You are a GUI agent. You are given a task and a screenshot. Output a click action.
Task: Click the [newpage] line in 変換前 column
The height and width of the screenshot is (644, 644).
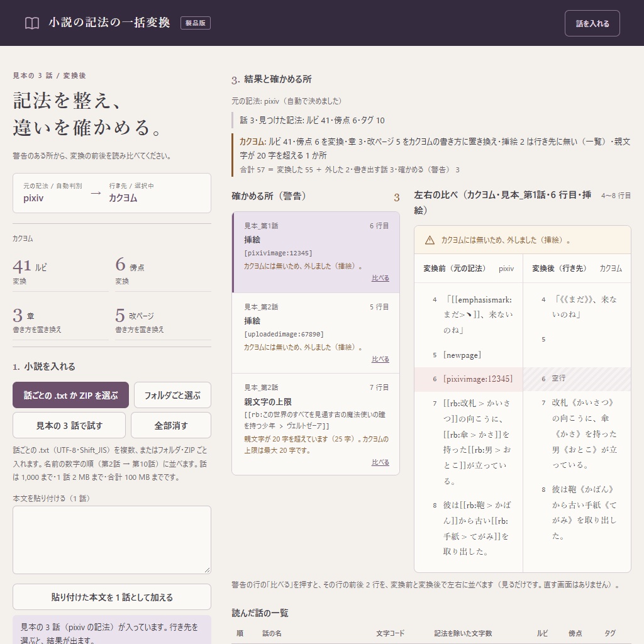(462, 355)
